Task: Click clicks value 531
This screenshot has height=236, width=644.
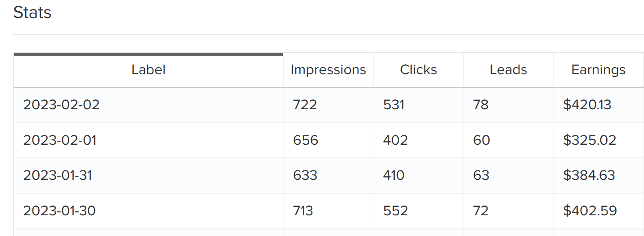Action: (x=394, y=105)
